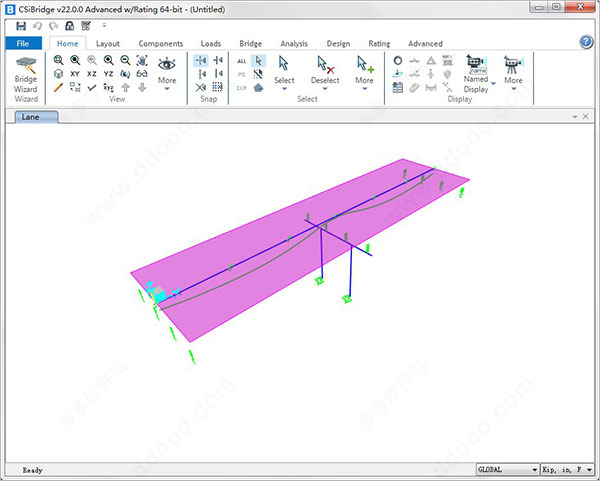Viewport: 600px width, 481px height.
Task: Click the show load assigns icon
Action: tap(398, 74)
